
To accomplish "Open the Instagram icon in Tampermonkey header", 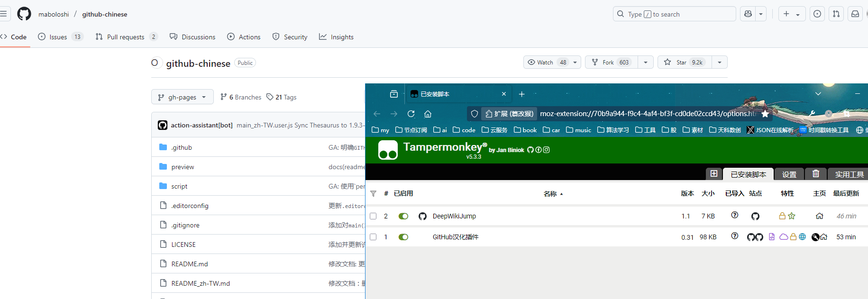I will click(547, 150).
